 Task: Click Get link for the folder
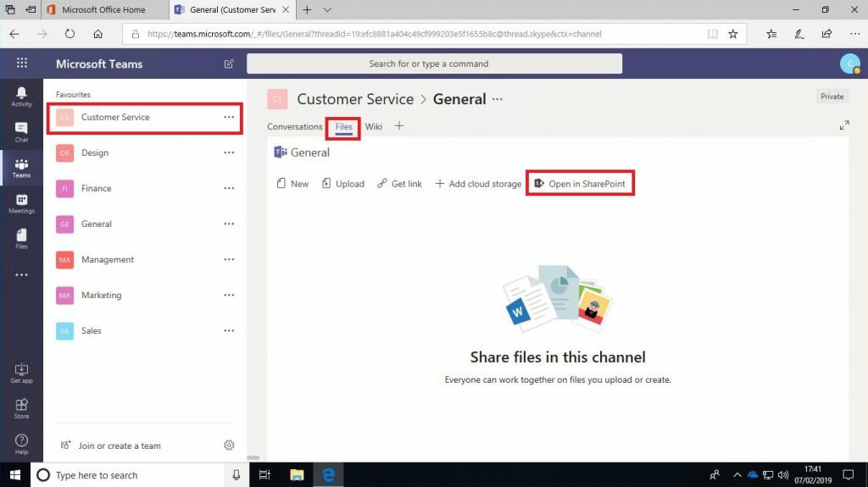(x=399, y=183)
